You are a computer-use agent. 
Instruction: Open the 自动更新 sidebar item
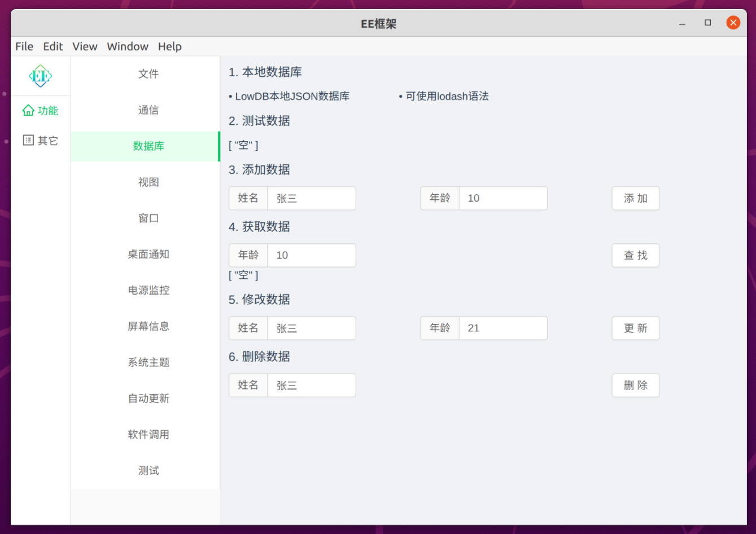(x=148, y=399)
